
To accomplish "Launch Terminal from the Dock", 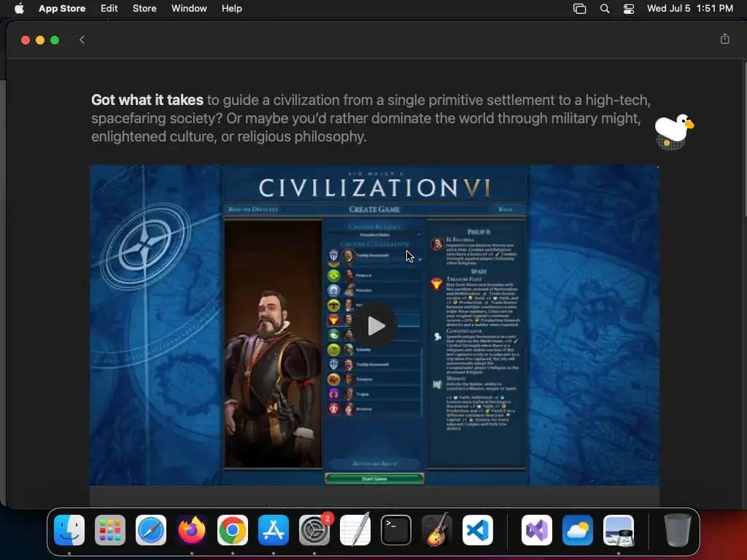I will click(396, 530).
